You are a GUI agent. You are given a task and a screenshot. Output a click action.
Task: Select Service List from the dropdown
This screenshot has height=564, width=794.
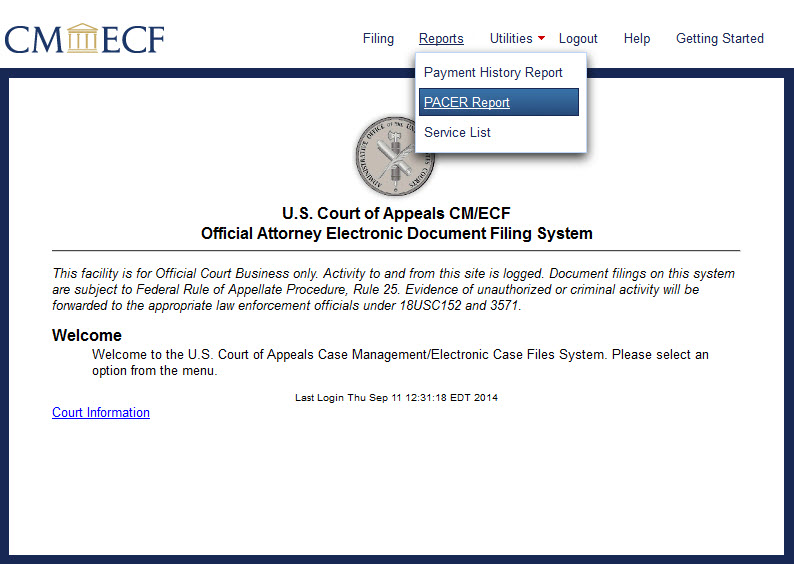click(457, 132)
